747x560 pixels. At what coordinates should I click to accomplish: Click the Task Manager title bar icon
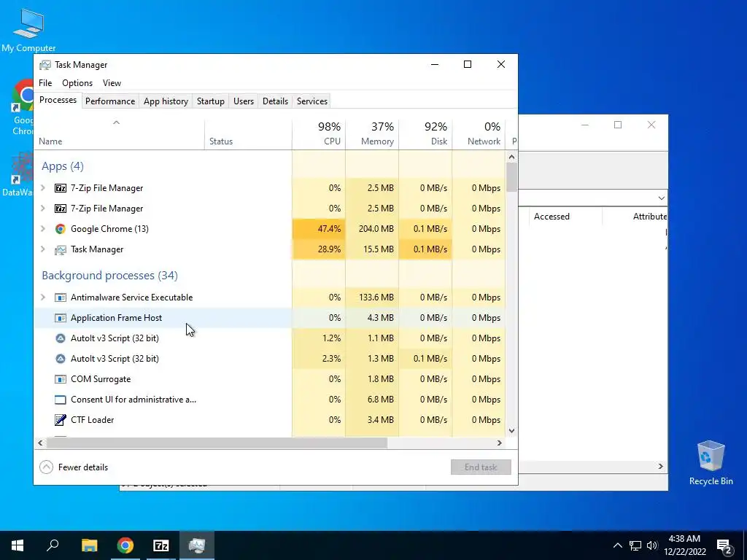(45, 65)
